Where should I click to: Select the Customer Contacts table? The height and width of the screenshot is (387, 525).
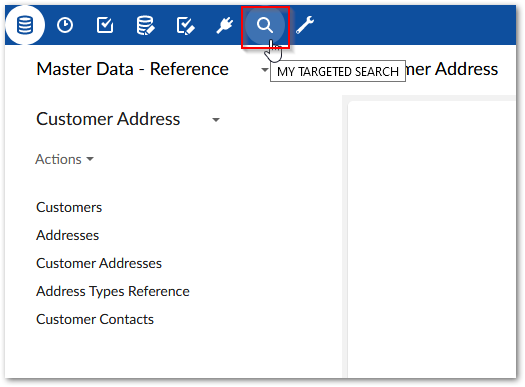(x=95, y=319)
